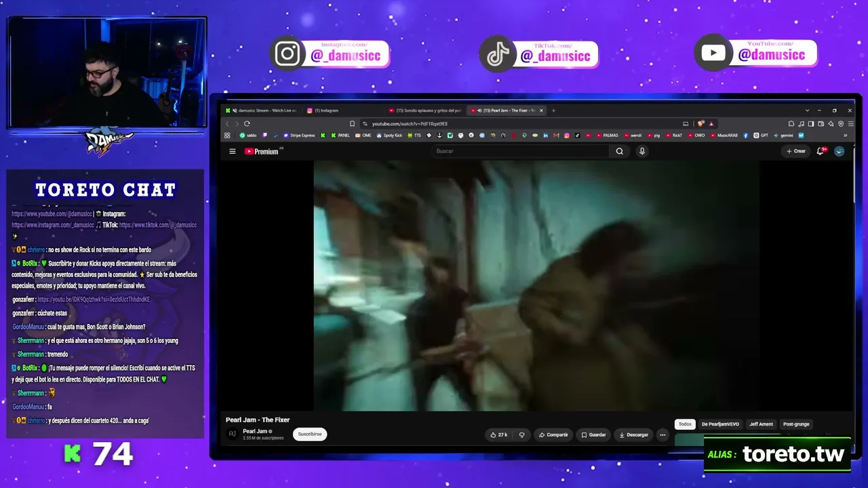Open the TTS bookmark

[x=414, y=136]
